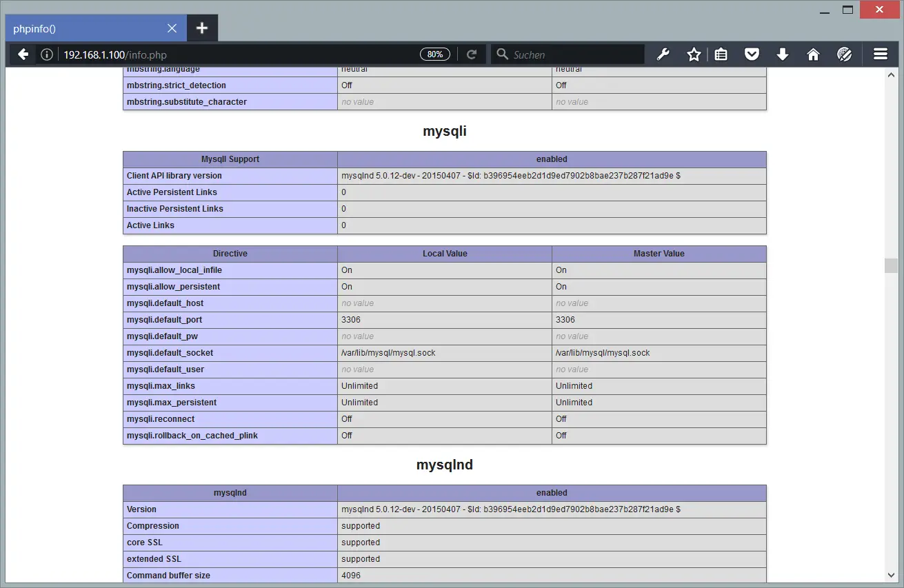Reload the page with refresh icon
This screenshot has height=588, width=904.
472,54
